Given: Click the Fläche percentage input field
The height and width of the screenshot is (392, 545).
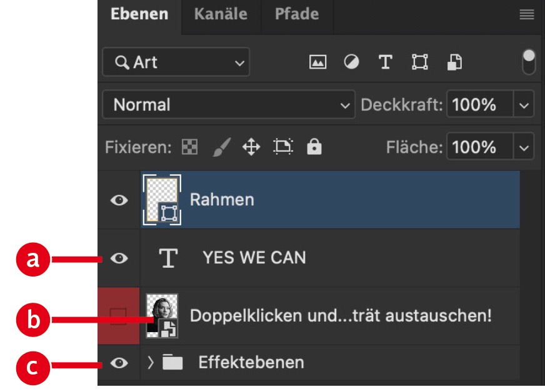Looking at the screenshot, I should coord(479,147).
